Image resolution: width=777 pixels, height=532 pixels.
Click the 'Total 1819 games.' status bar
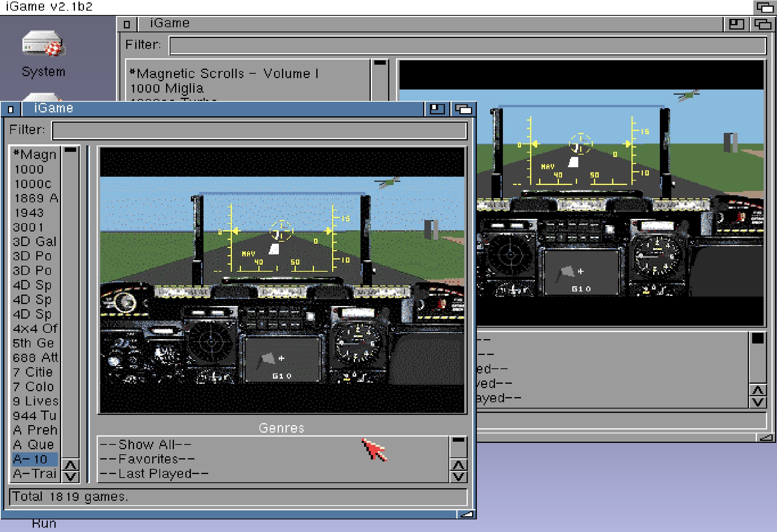coord(238,497)
